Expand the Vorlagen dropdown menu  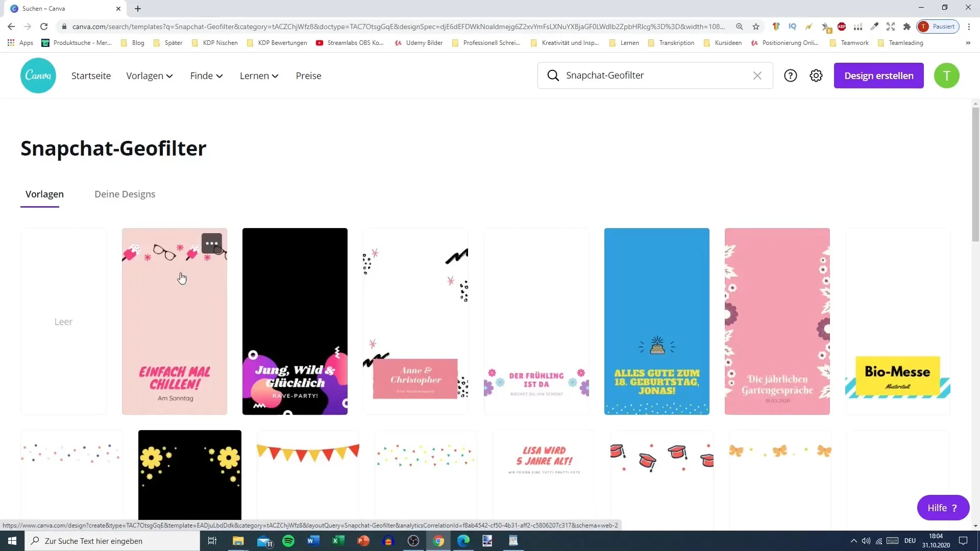pos(150,76)
